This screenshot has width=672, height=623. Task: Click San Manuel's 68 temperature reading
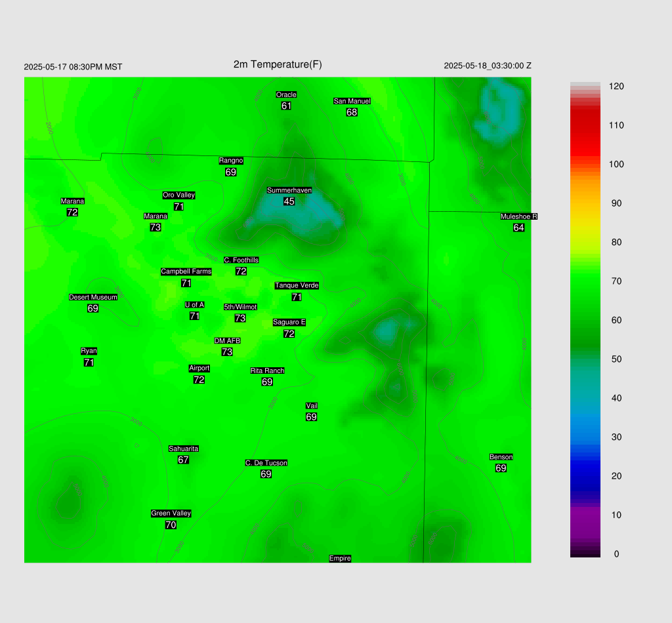[x=352, y=112]
